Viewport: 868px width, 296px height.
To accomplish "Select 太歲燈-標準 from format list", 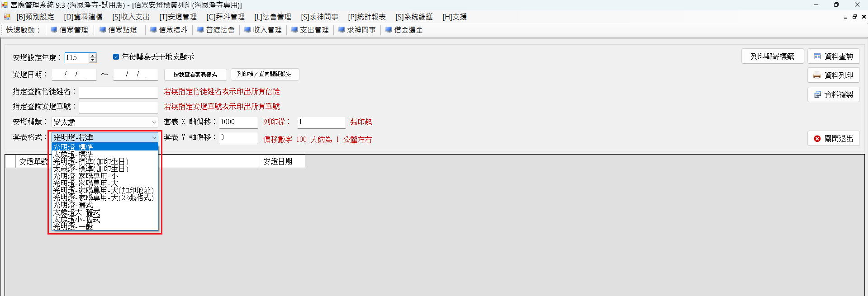I will [73, 154].
